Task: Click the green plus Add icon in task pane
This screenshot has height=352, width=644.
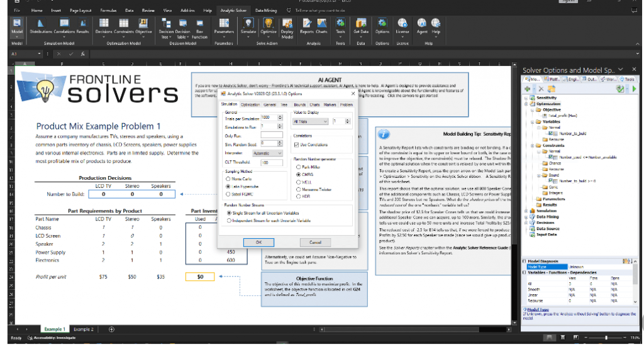Action: tap(528, 89)
